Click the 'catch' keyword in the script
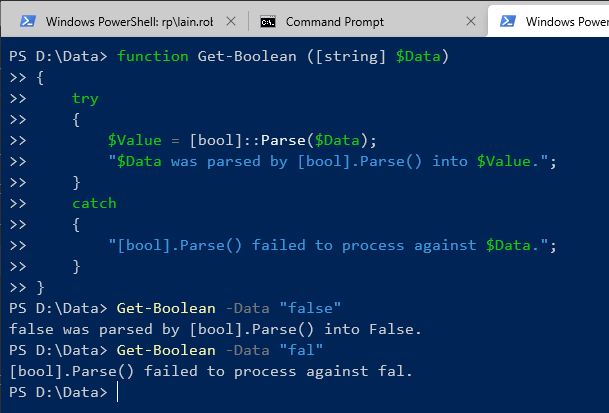This screenshot has height=413, width=609. 94,203
